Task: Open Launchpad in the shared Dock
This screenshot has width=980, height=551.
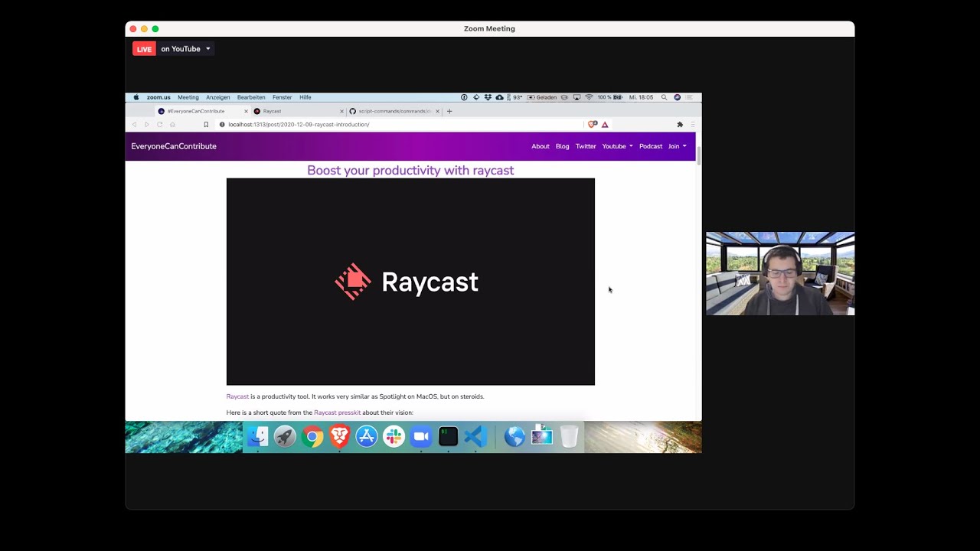Action: pyautogui.click(x=285, y=437)
